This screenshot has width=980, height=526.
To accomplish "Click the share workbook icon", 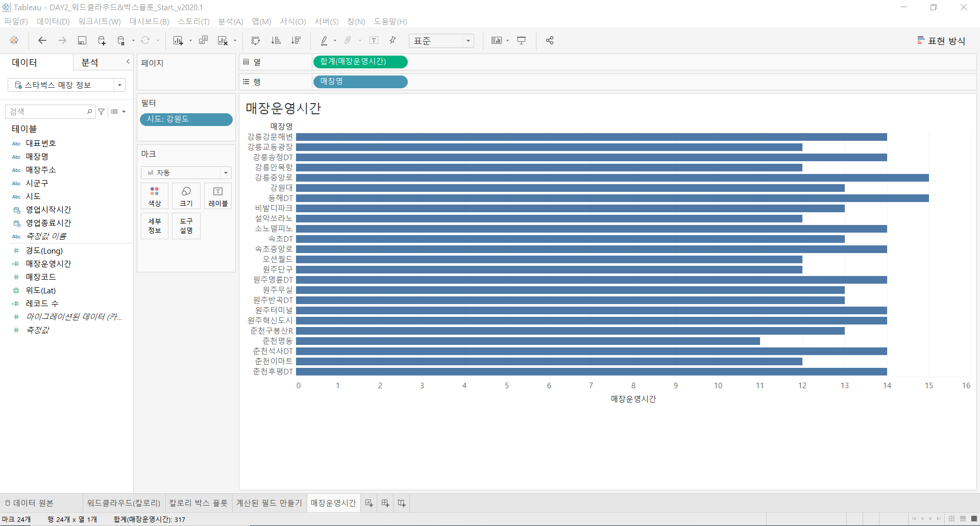I will 550,40.
